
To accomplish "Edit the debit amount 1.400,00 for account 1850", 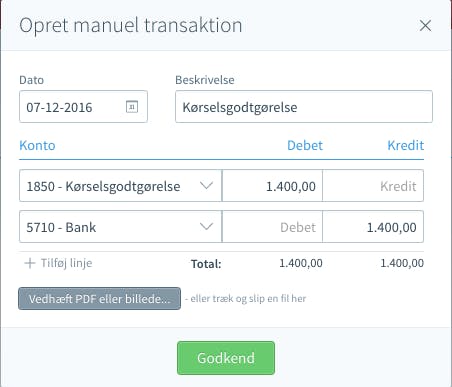I will tap(272, 186).
